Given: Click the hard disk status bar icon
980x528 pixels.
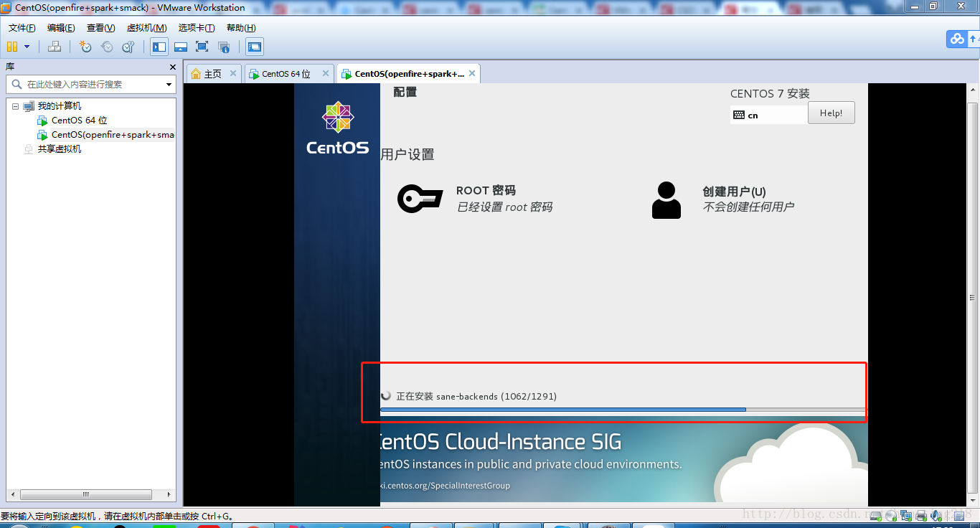Looking at the screenshot, I should coord(876,516).
